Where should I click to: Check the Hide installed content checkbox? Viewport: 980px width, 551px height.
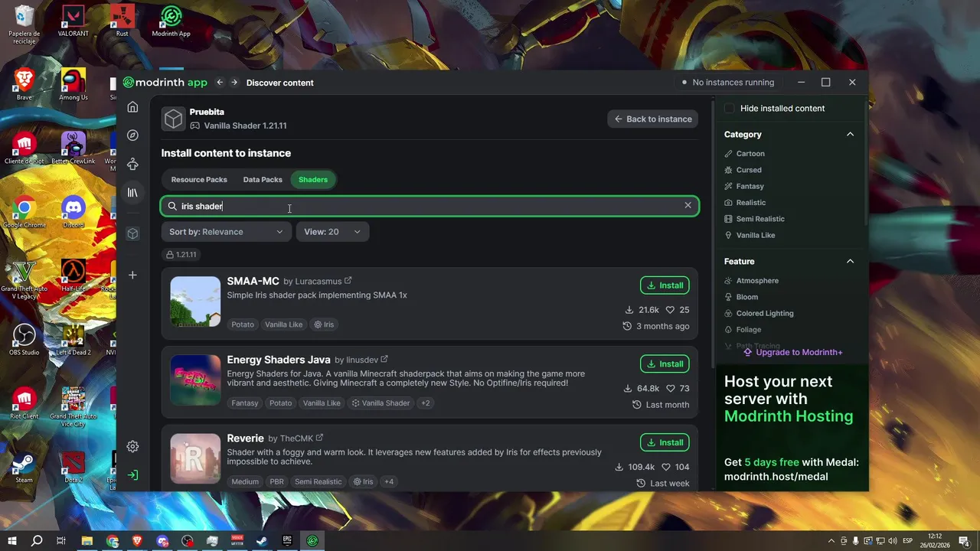pyautogui.click(x=730, y=108)
